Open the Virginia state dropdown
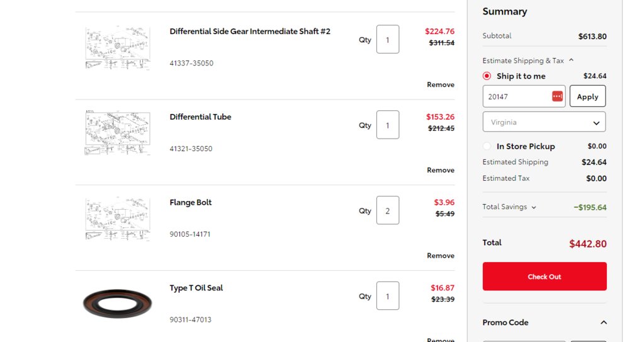 pyautogui.click(x=544, y=122)
